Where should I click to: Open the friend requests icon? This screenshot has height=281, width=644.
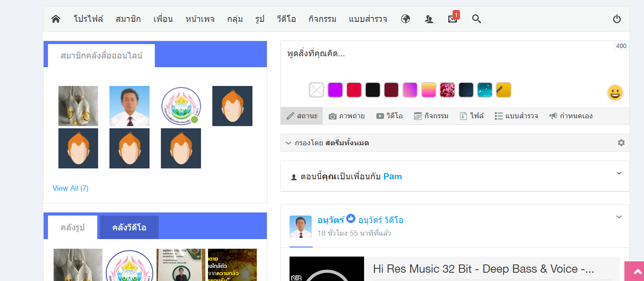pos(429,19)
